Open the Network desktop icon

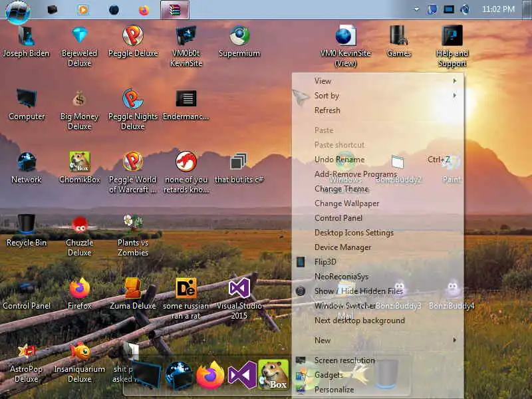26,168
